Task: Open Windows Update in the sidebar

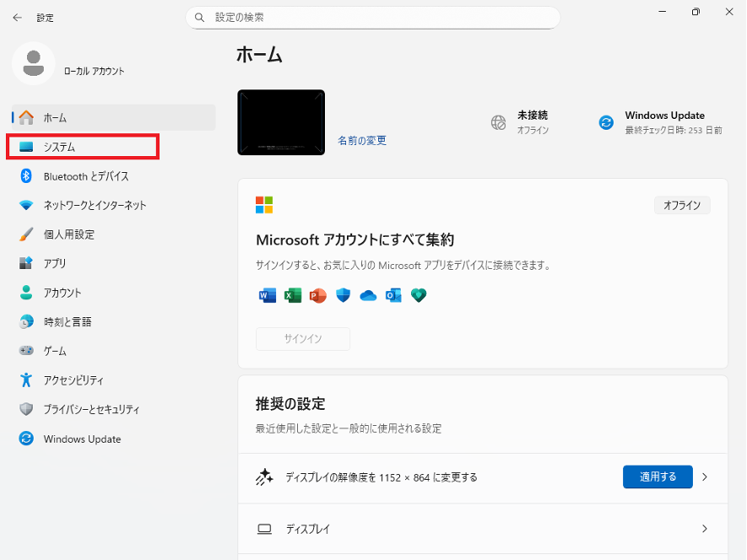Action: pyautogui.click(x=114, y=439)
